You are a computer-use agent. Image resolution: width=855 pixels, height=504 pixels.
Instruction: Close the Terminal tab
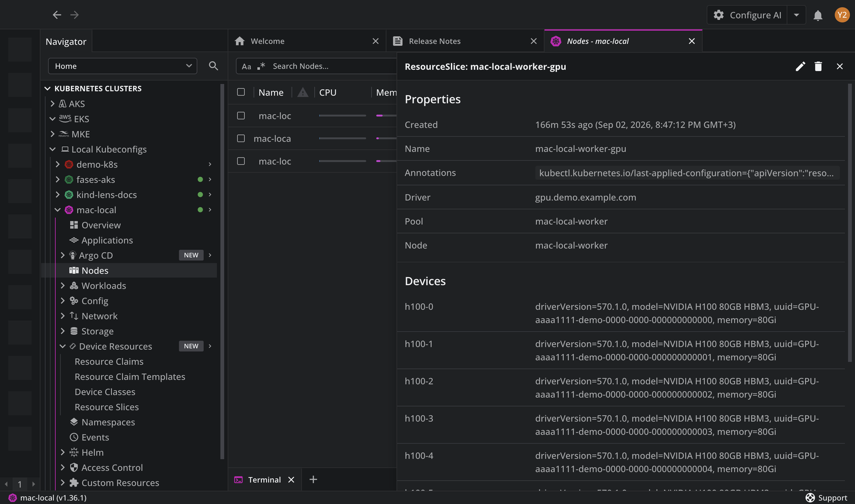(x=291, y=479)
